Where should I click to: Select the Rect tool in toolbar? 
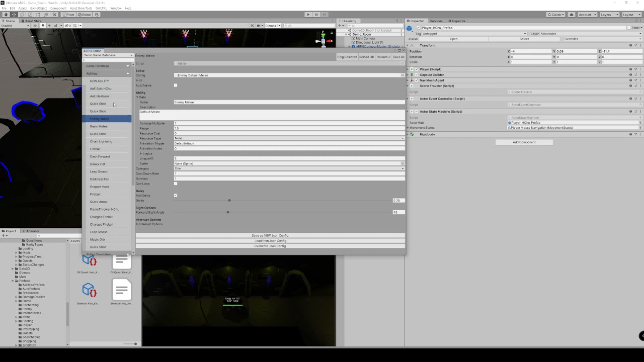tap(39, 15)
